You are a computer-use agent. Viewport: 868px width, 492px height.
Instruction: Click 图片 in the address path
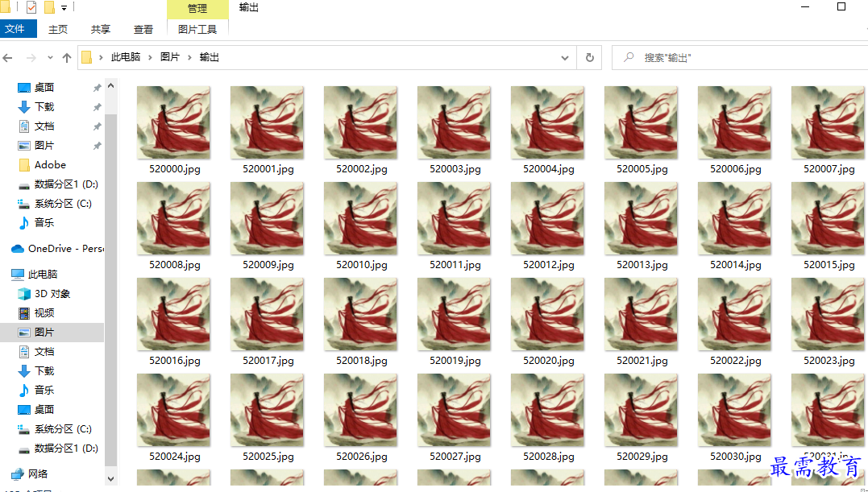(x=170, y=57)
